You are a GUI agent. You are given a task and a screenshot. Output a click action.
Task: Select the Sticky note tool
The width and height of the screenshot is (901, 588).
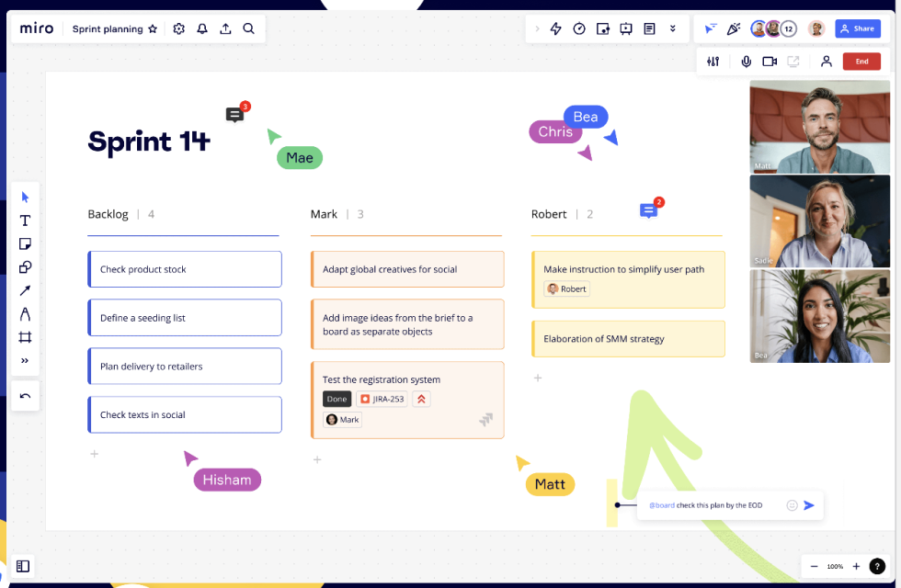pos(25,243)
